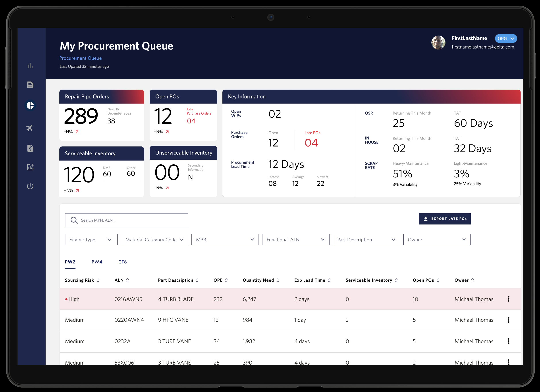
Task: Follow the Procurement Queue breadcrumb link
Action: click(80, 58)
